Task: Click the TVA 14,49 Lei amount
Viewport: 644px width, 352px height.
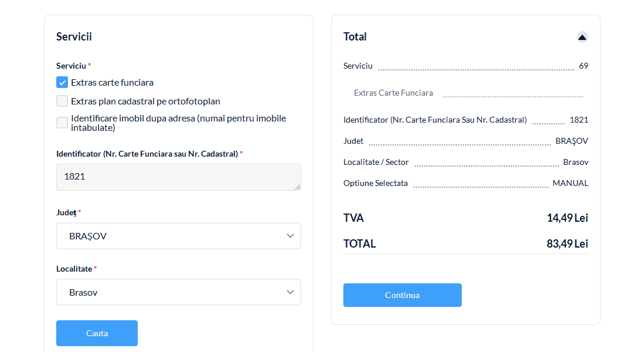Action: pyautogui.click(x=567, y=218)
